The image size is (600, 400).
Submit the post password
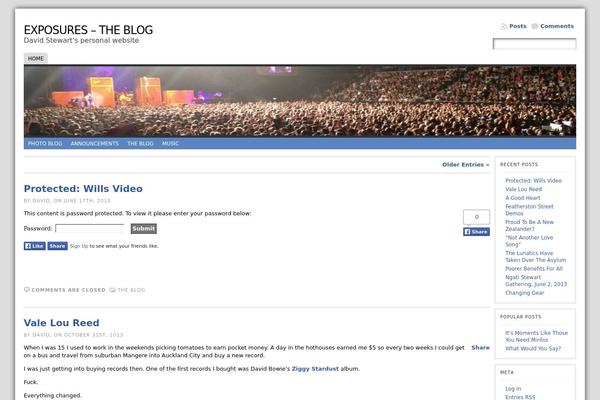pos(143,229)
